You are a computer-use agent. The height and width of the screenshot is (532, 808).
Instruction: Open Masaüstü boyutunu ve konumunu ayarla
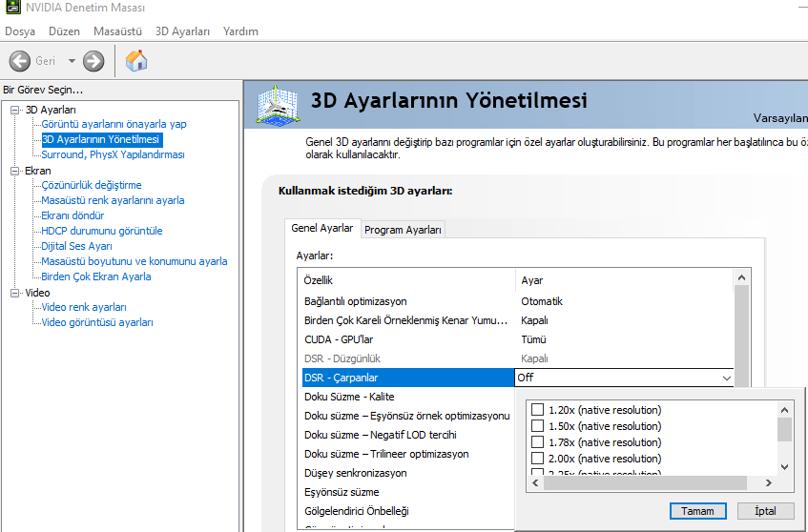134,261
